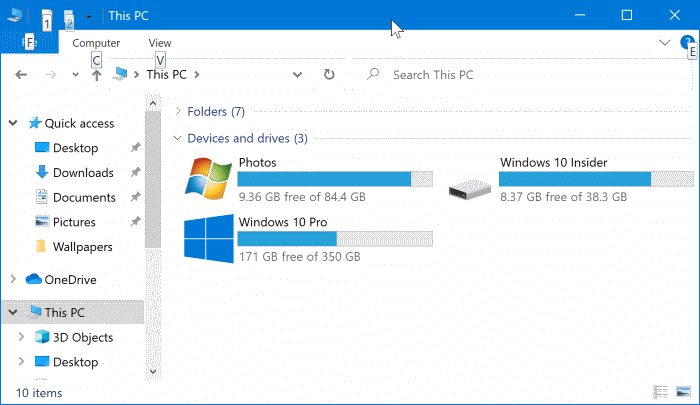Click the pin icon beside Downloads
The image size is (700, 405).
click(x=136, y=172)
